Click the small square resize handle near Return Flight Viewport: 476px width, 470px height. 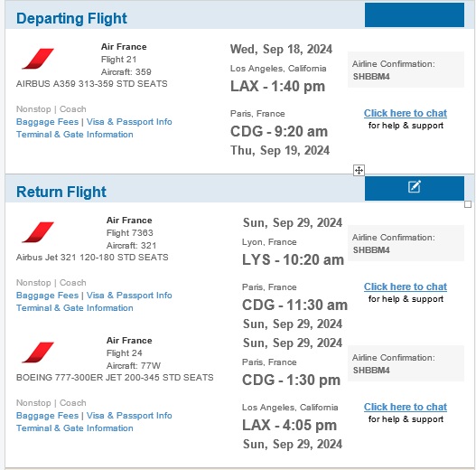click(468, 204)
